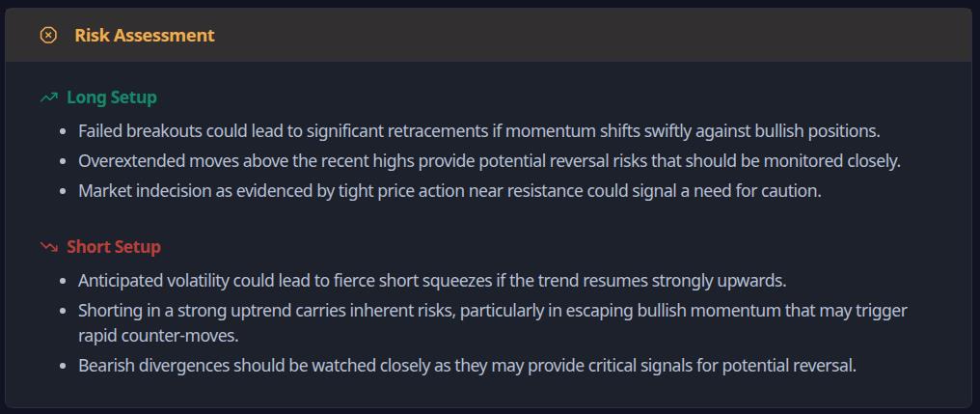Click the Shorting in a strong uptrend line

point(493,311)
